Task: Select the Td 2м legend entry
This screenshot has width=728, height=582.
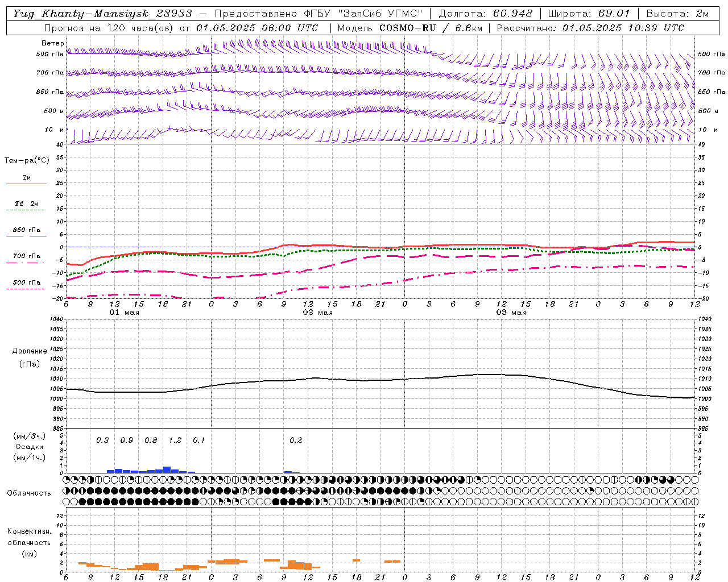Action: (26, 203)
